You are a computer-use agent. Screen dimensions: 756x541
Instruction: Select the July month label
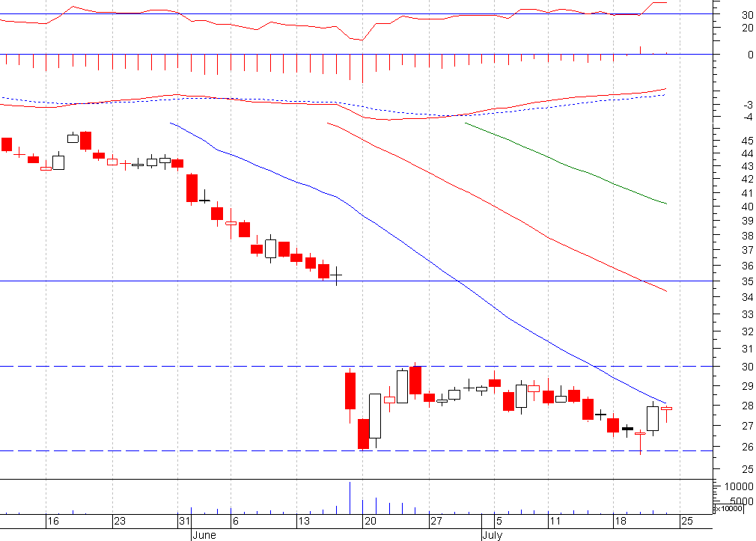[493, 535]
